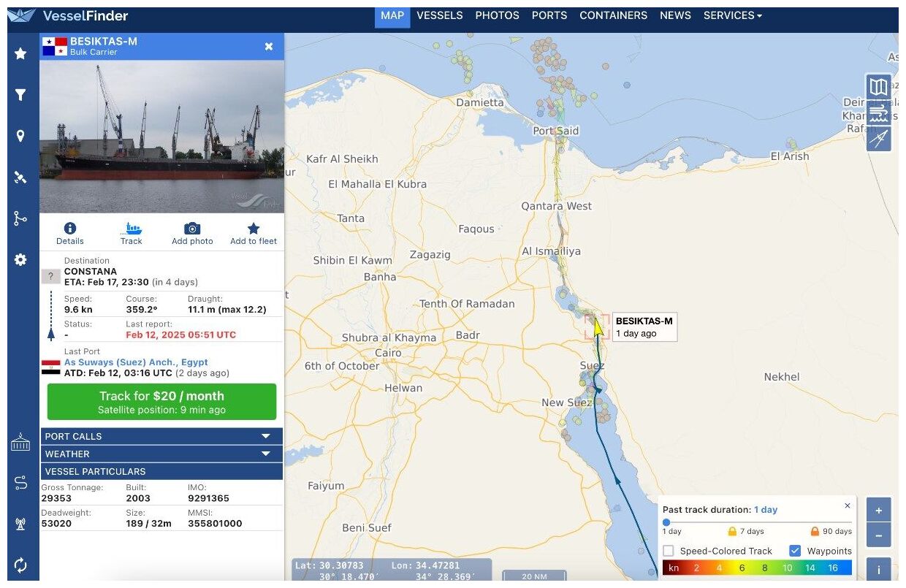
Task: Open the VESSELS menu item
Action: point(440,15)
